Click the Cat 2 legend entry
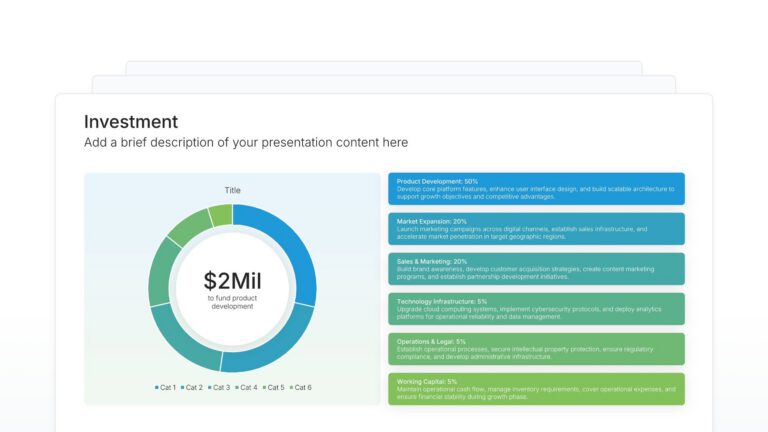Viewport: 768px width, 432px height. pyautogui.click(x=192, y=387)
